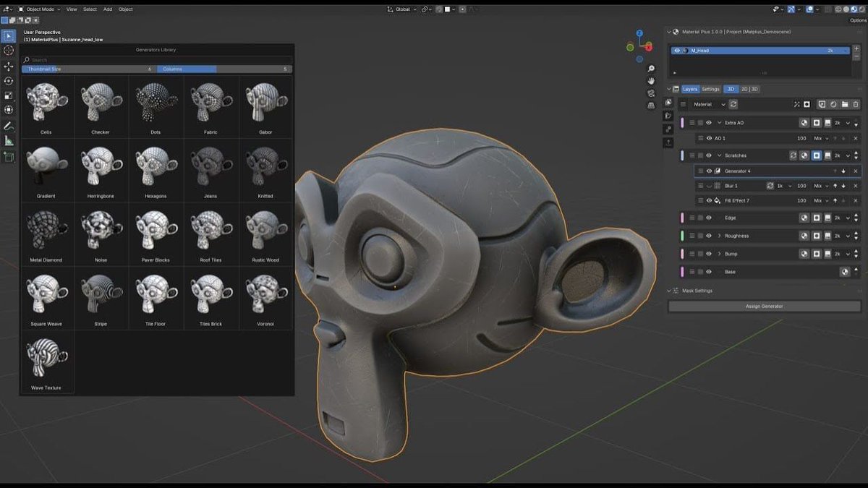Select the 3D view mode button

731,89
